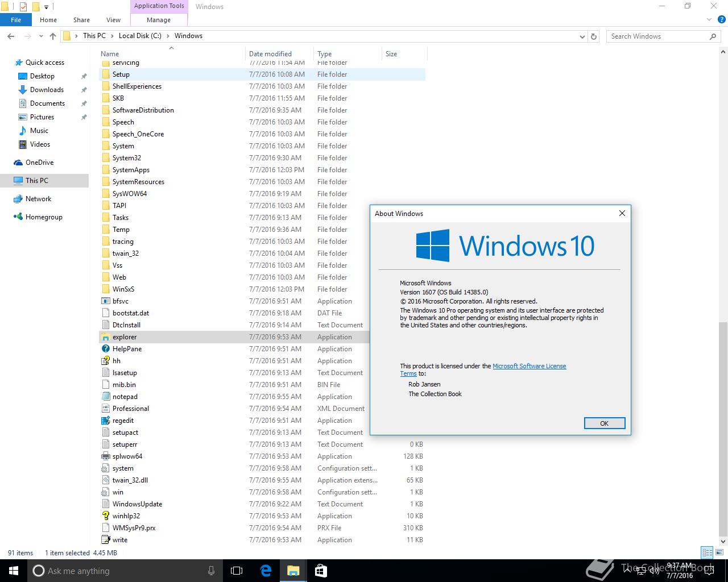Select Music in the navigation pane
Screen dimensions: 728x582
[x=39, y=131]
